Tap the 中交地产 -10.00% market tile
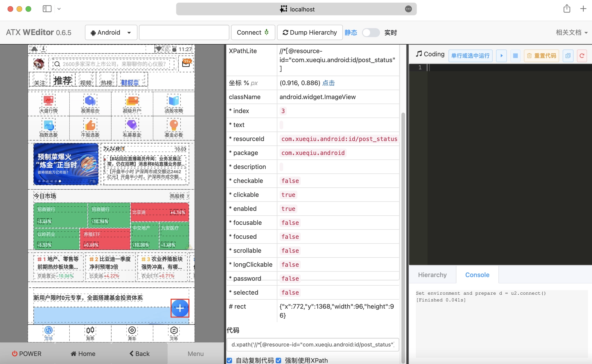 (x=145, y=236)
